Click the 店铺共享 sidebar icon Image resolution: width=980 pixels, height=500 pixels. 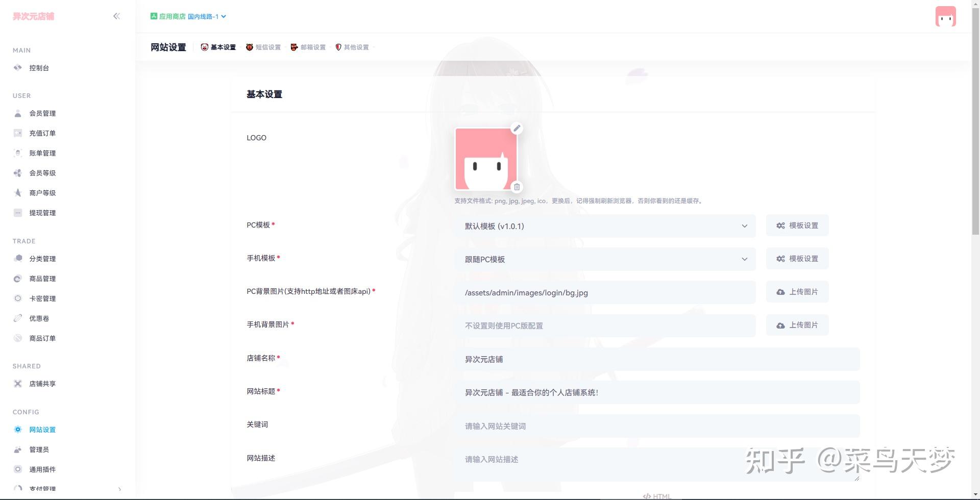(18, 384)
